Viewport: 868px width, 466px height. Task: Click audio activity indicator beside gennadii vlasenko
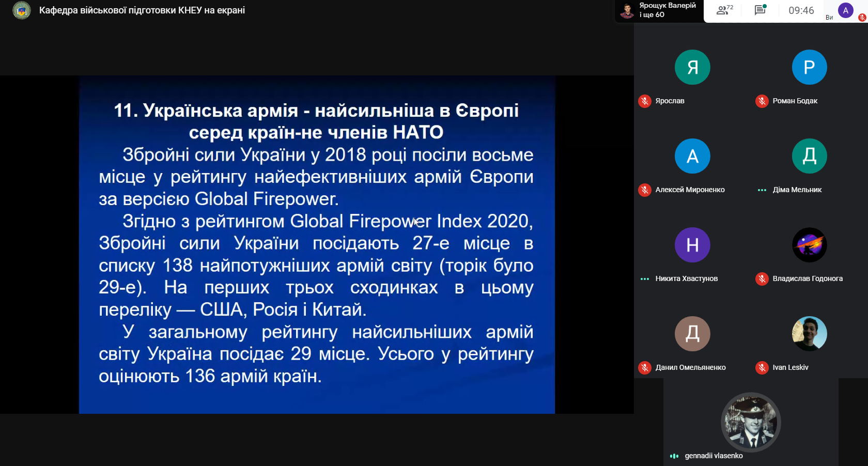pos(674,456)
